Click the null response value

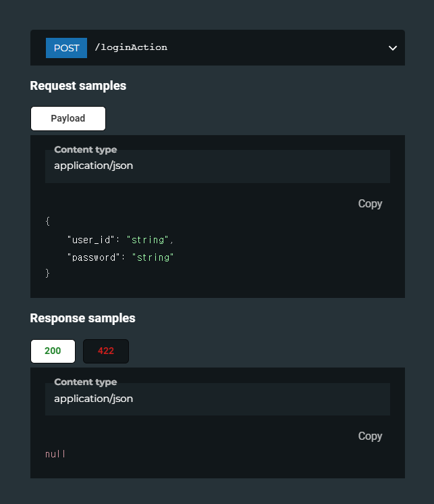point(55,454)
